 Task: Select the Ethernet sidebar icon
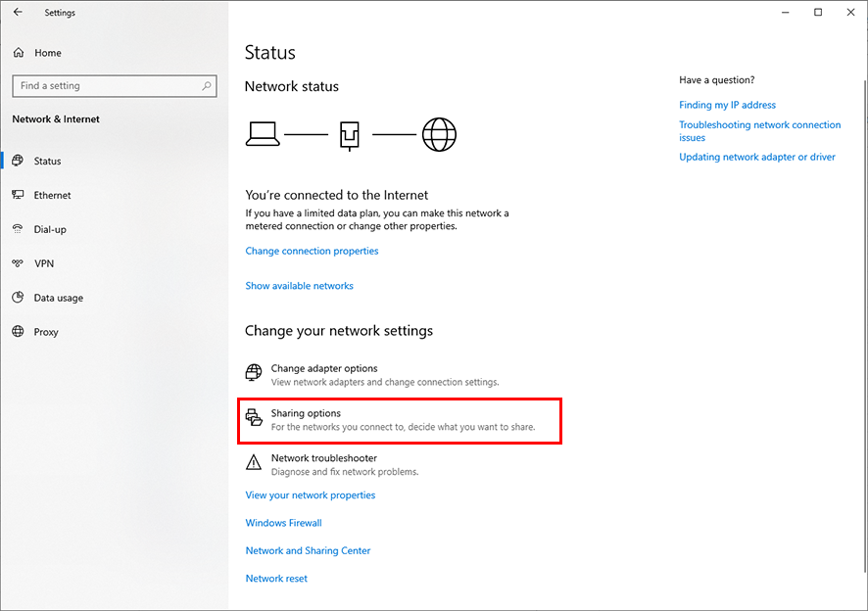pos(18,195)
